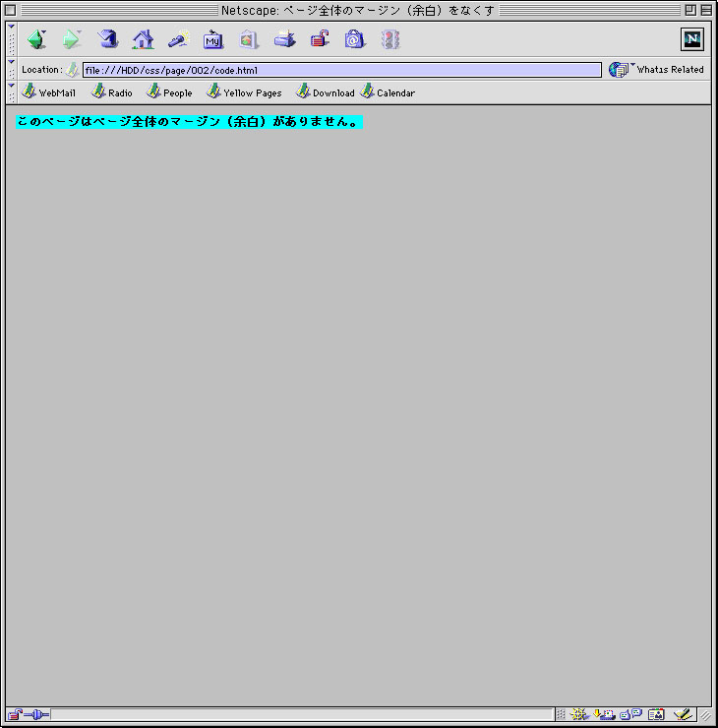Open Mail inbox from component bar
Viewport: 718px width, 728px height.
(x=604, y=714)
